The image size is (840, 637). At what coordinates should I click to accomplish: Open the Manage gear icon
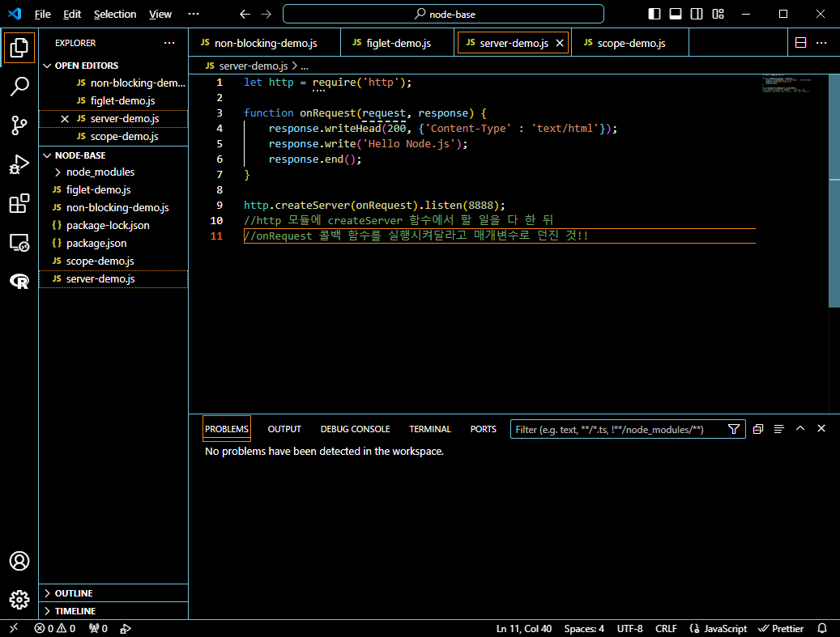click(19, 600)
